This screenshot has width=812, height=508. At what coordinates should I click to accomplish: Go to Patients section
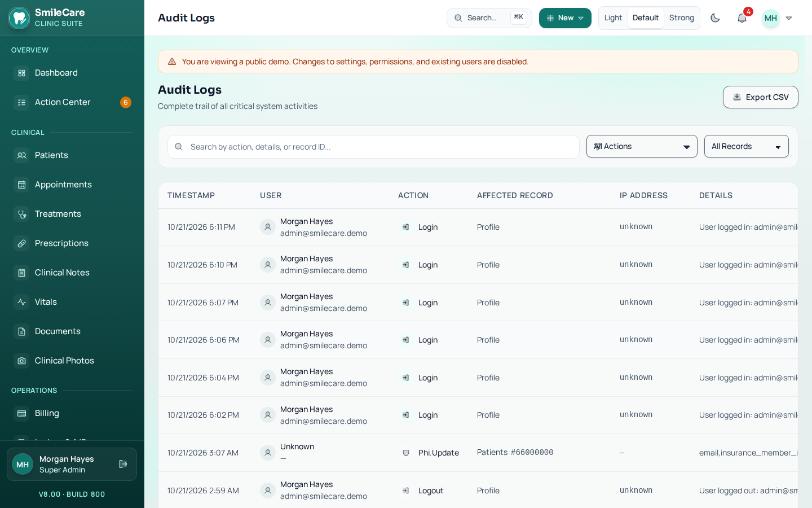72,155
